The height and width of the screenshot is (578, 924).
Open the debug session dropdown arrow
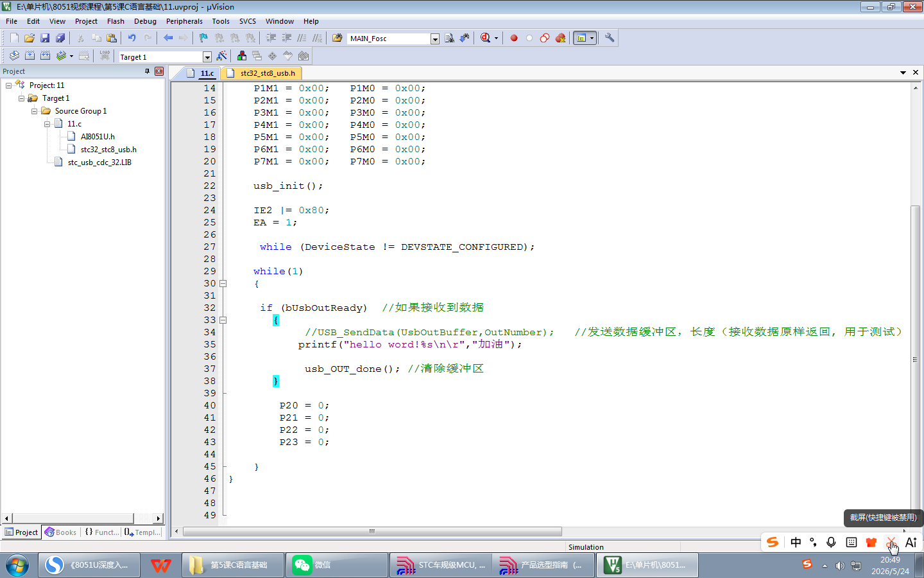point(496,39)
